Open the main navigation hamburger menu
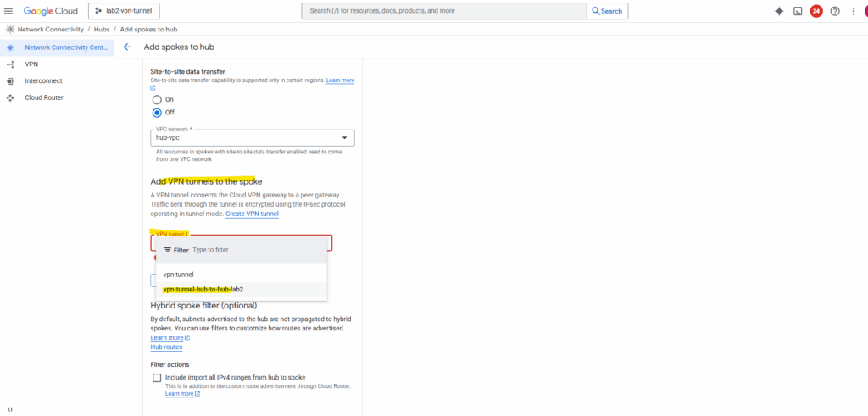 (8, 11)
